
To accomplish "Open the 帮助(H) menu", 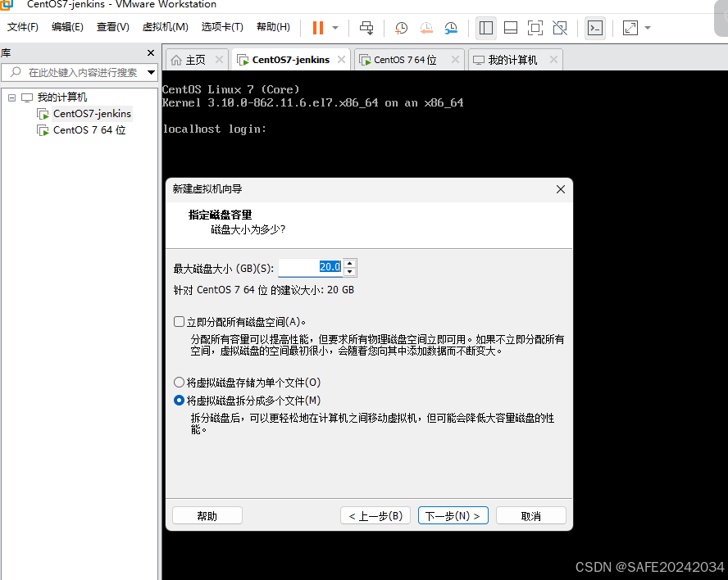I will [273, 27].
